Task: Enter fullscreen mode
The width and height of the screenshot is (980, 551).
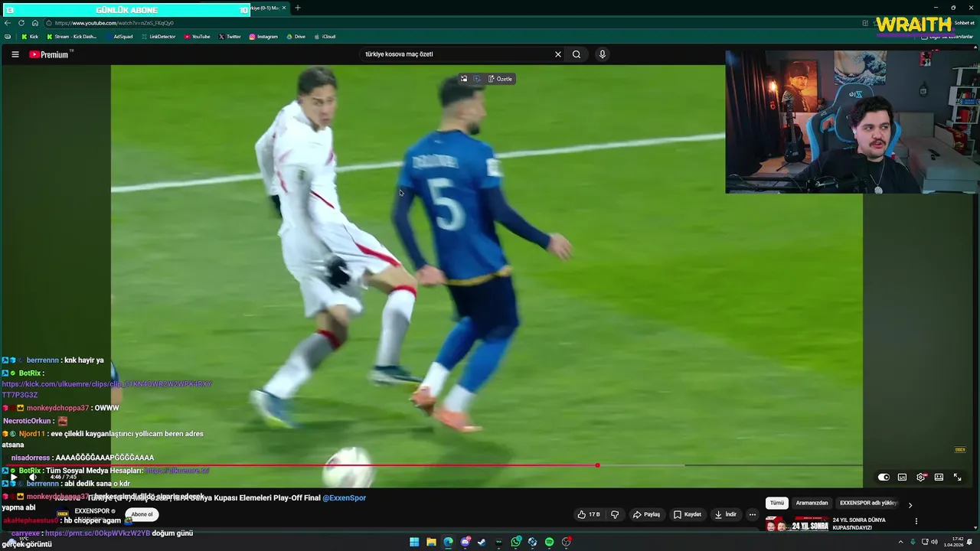Action: point(957,477)
